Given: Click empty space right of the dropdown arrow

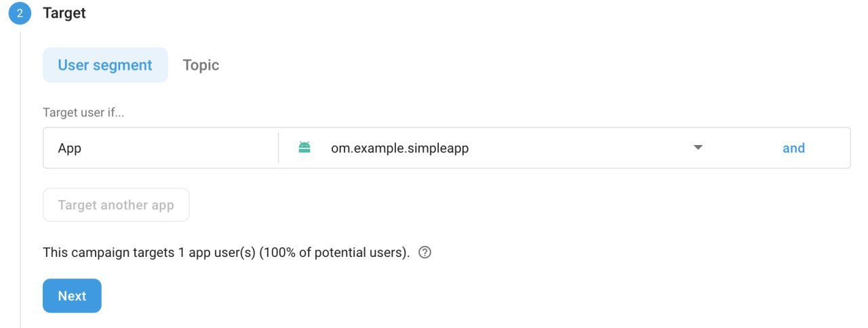Looking at the screenshot, I should click(739, 148).
